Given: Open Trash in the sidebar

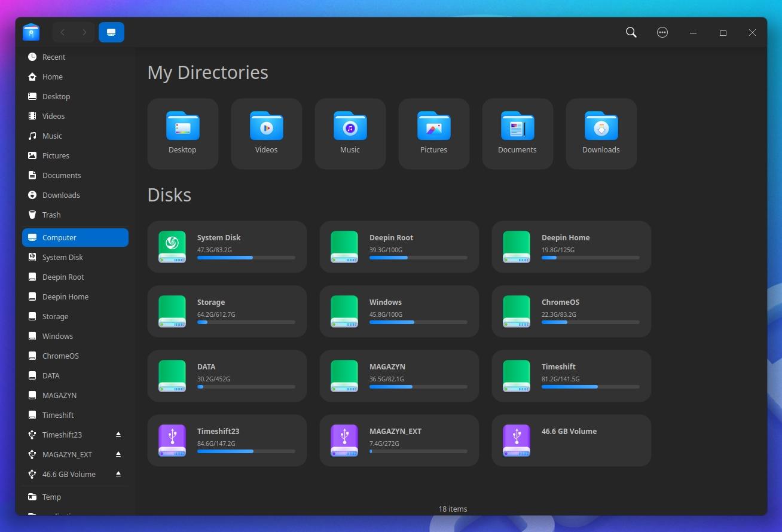Looking at the screenshot, I should pos(75,215).
